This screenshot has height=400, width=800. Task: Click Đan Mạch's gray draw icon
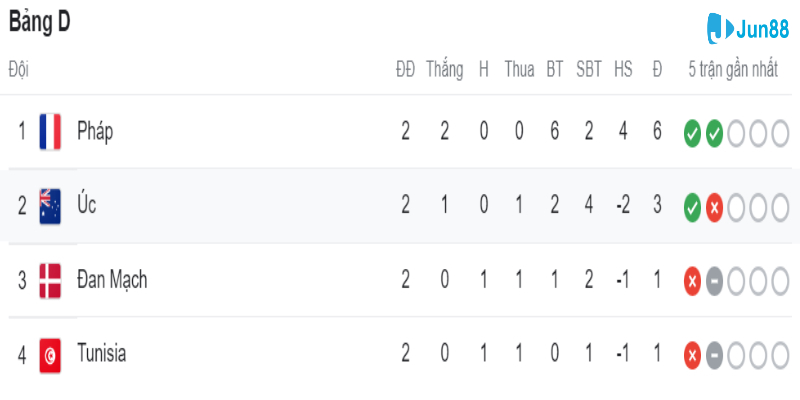pos(714,281)
